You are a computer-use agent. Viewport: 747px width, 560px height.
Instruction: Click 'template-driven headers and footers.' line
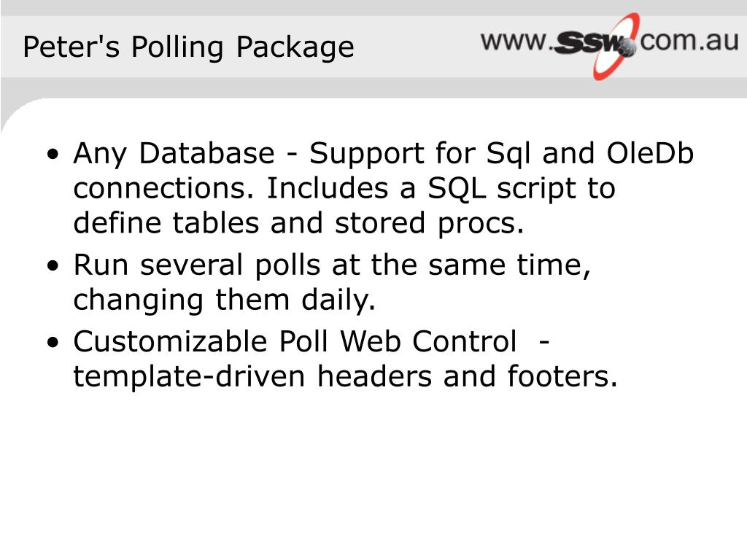coord(345,377)
